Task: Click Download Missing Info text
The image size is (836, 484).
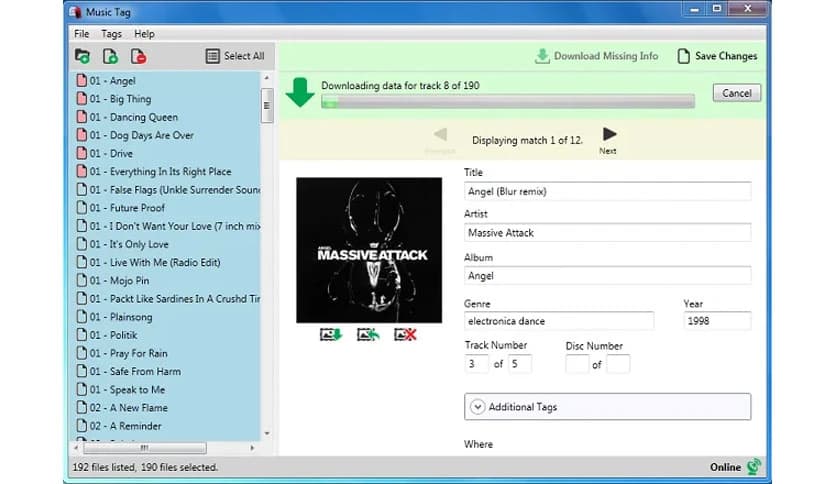Action: point(606,56)
